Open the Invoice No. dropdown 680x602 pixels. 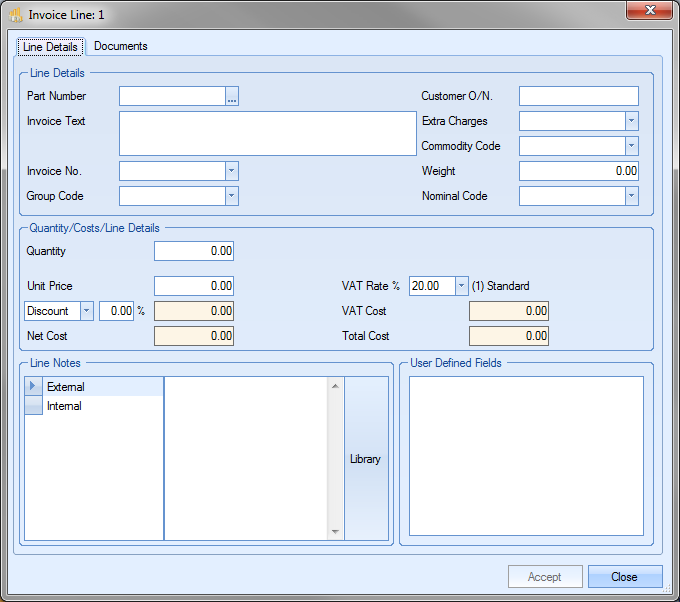click(231, 171)
